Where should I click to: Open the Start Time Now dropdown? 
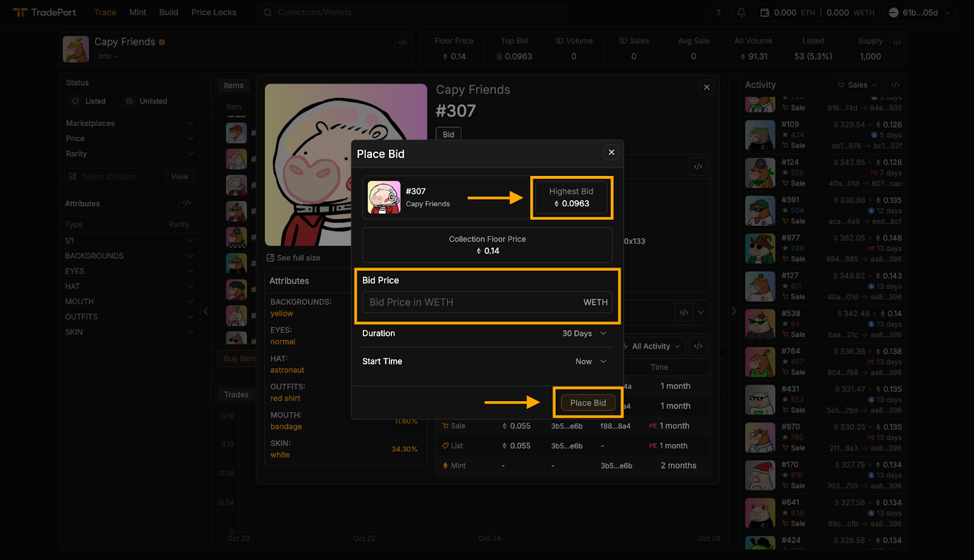click(x=591, y=361)
